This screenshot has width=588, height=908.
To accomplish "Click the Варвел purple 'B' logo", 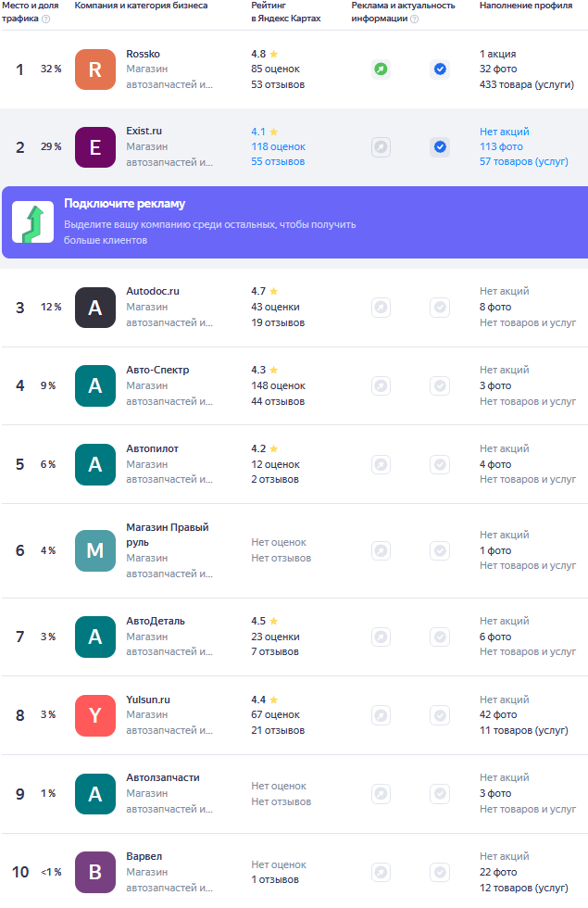I will [x=95, y=872].
